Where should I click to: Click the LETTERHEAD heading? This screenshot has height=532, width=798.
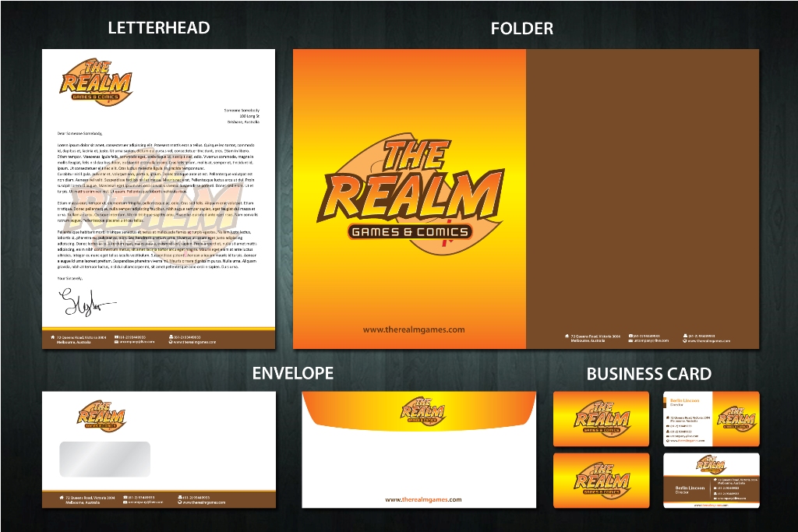coord(158,28)
